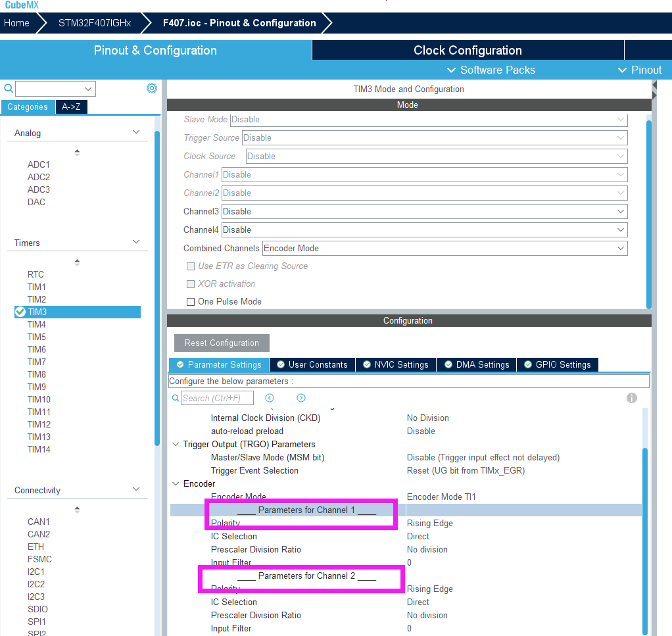Viewport: 672px width, 636px height.
Task: Open the Clock Source dropdown
Action: point(437,157)
